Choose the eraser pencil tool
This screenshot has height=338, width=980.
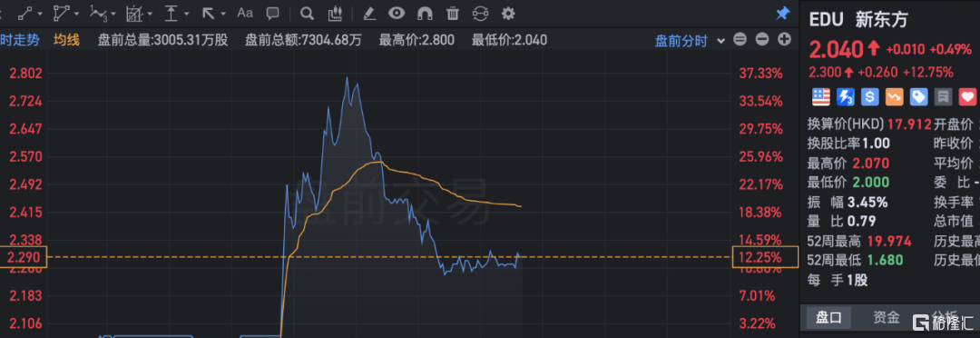[x=368, y=13]
